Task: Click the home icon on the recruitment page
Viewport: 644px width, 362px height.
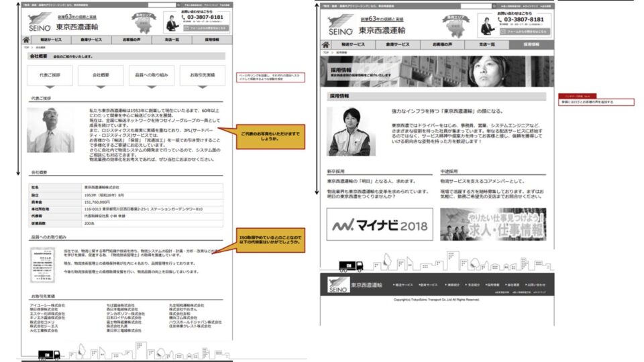Action: coord(326,44)
